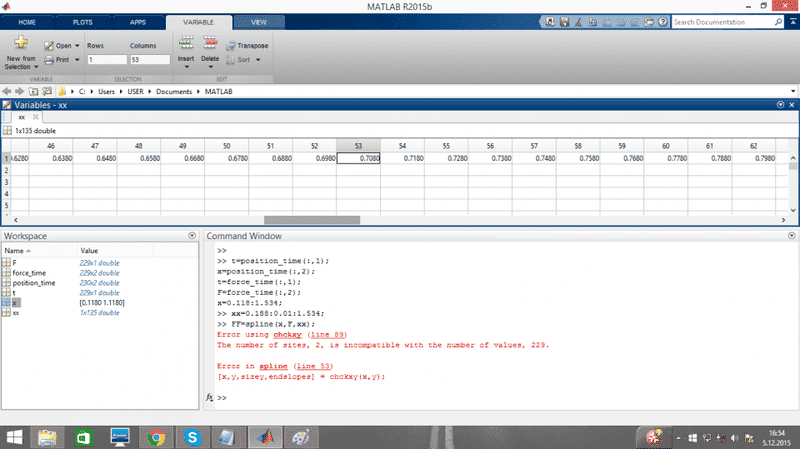Click the Transpose icon
The height and width of the screenshot is (449, 800).
(231, 46)
